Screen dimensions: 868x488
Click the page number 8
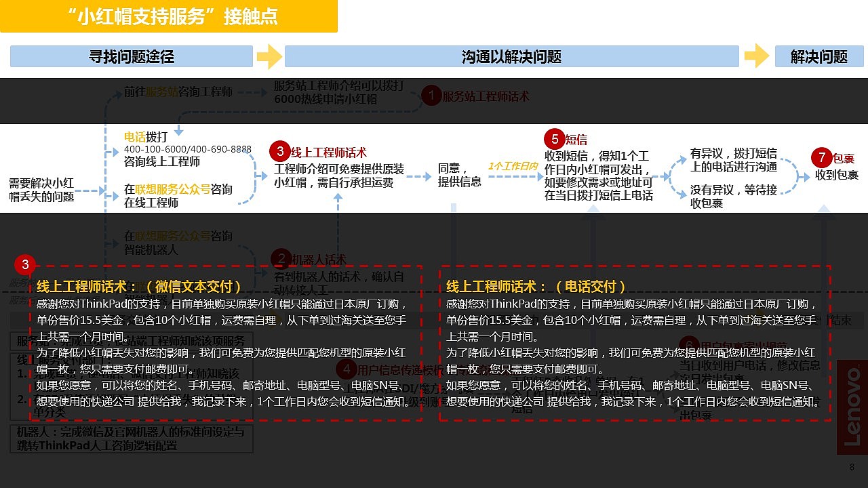coord(852,468)
